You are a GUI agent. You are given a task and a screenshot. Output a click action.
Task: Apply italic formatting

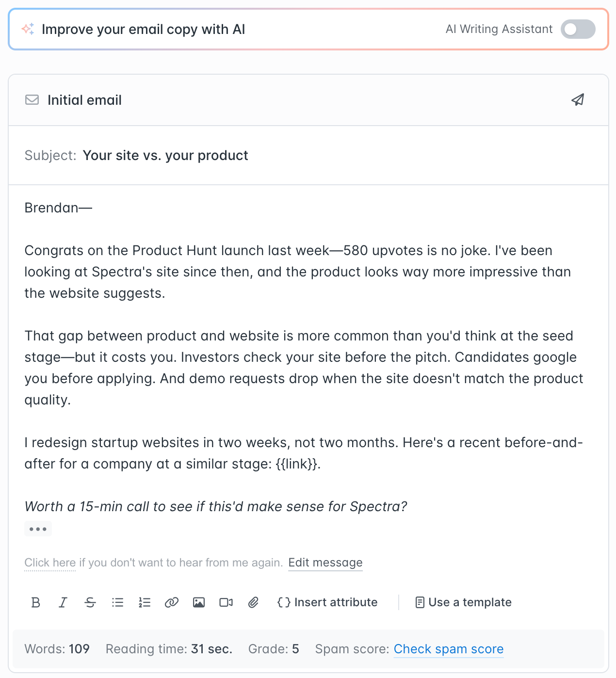point(63,602)
